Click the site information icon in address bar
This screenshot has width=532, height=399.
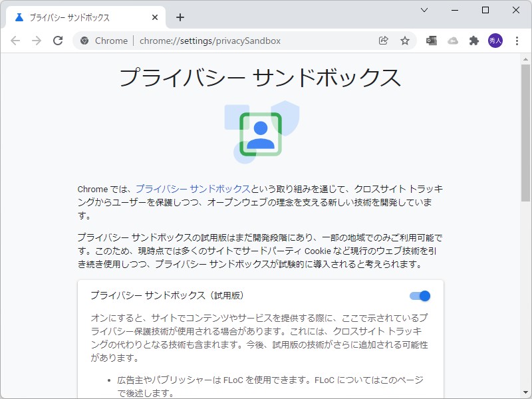[x=84, y=41]
